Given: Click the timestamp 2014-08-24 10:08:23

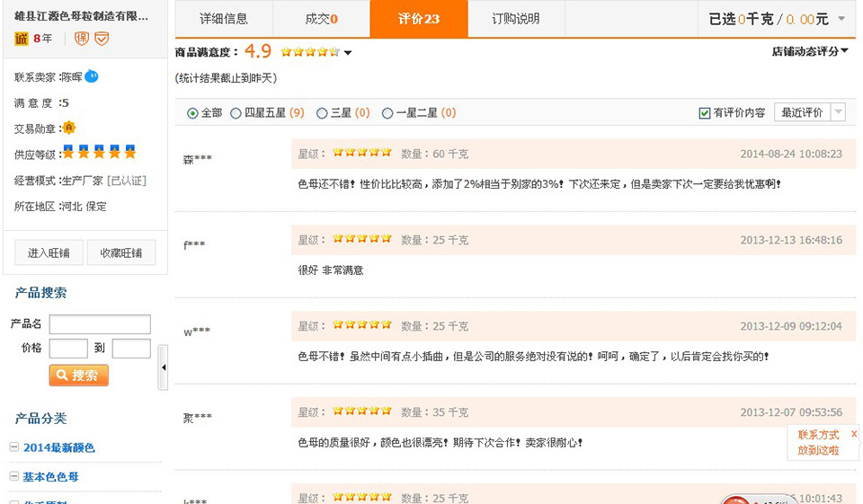Looking at the screenshot, I should (791, 154).
